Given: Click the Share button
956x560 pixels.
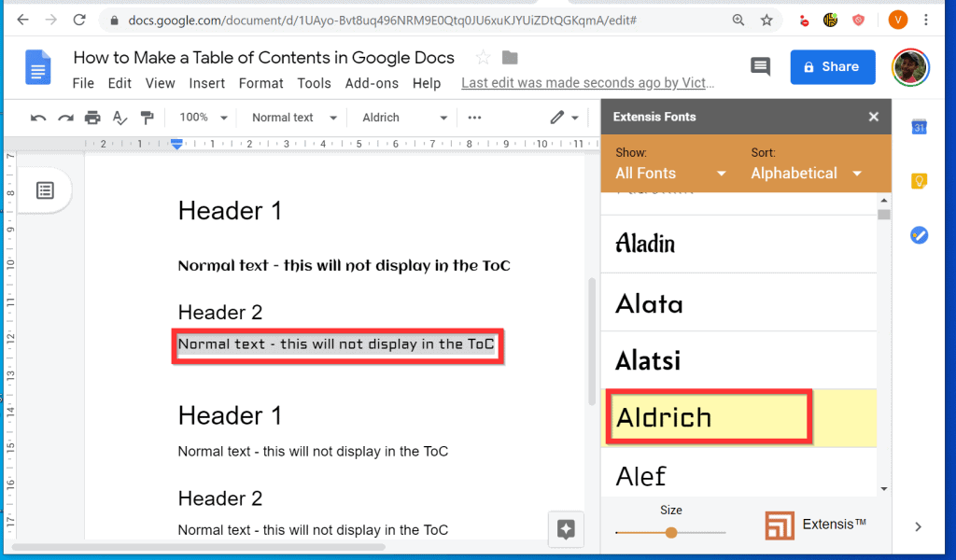Looking at the screenshot, I should 832,66.
